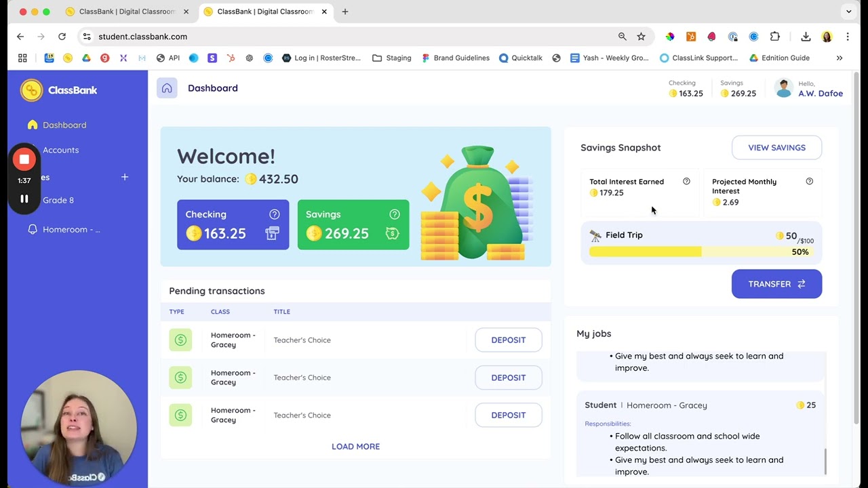Image resolution: width=868 pixels, height=488 pixels.
Task: Open Homeroom class in the sidebar
Action: (x=71, y=230)
